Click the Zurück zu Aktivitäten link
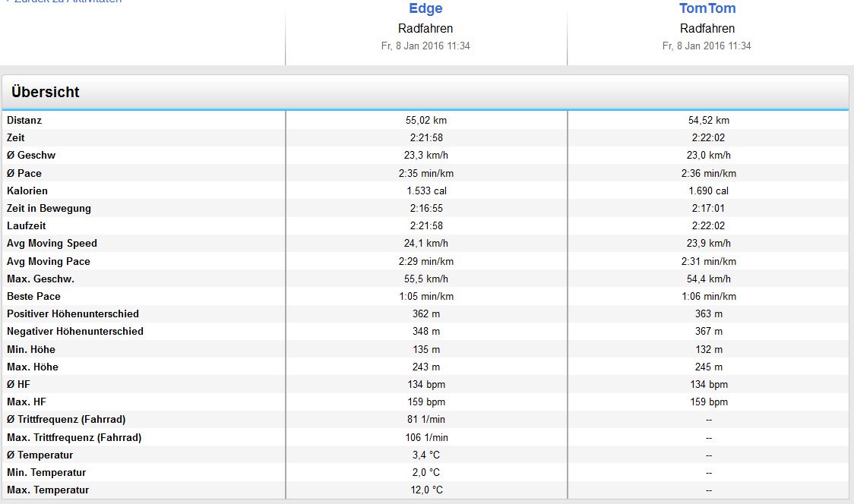Screen dimensions: 854x504 (65, 2)
